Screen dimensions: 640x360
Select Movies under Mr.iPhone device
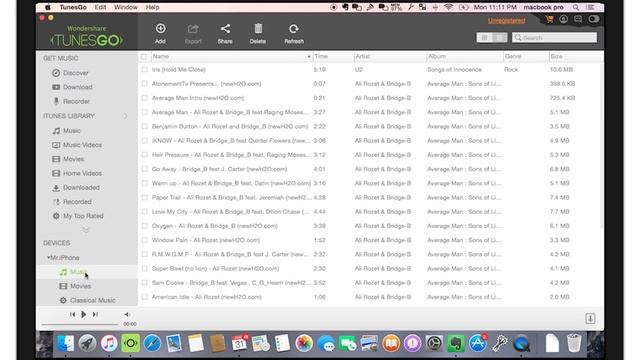(75, 286)
